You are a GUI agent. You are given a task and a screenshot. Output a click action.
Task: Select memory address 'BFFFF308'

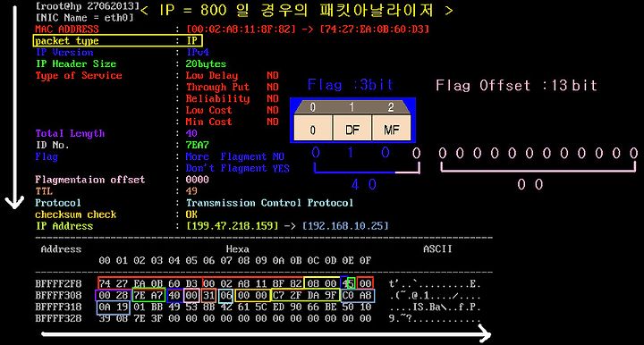coord(58,295)
